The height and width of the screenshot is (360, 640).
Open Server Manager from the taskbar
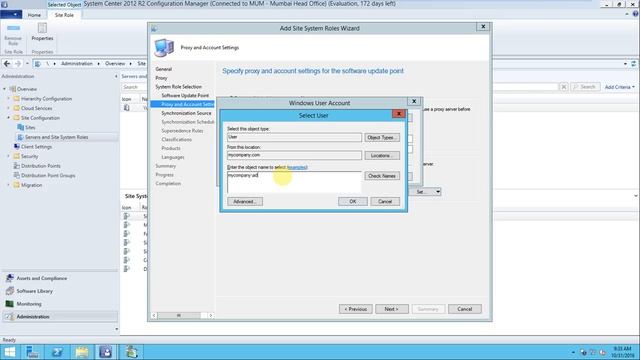point(32,352)
